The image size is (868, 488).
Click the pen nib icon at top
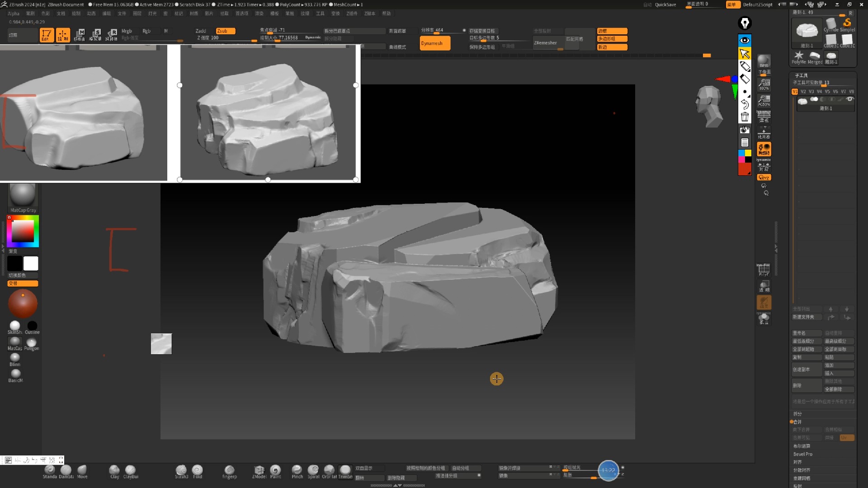tap(745, 23)
